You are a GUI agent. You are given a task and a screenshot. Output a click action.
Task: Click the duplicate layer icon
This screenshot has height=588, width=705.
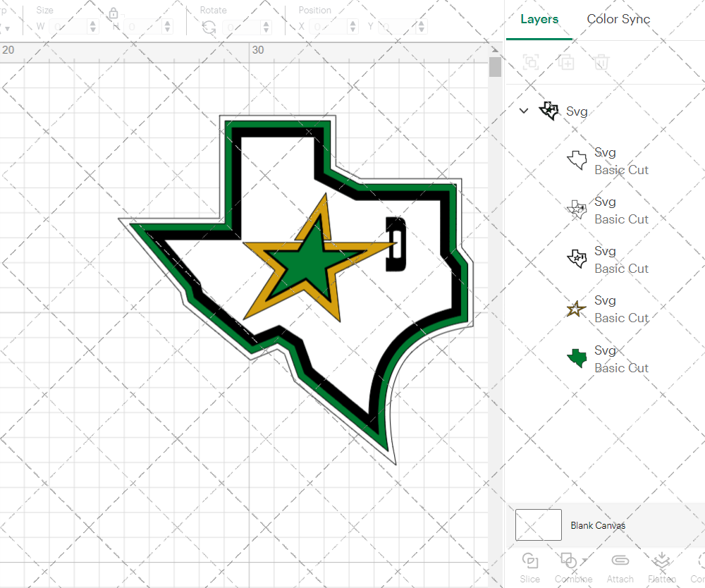565,62
